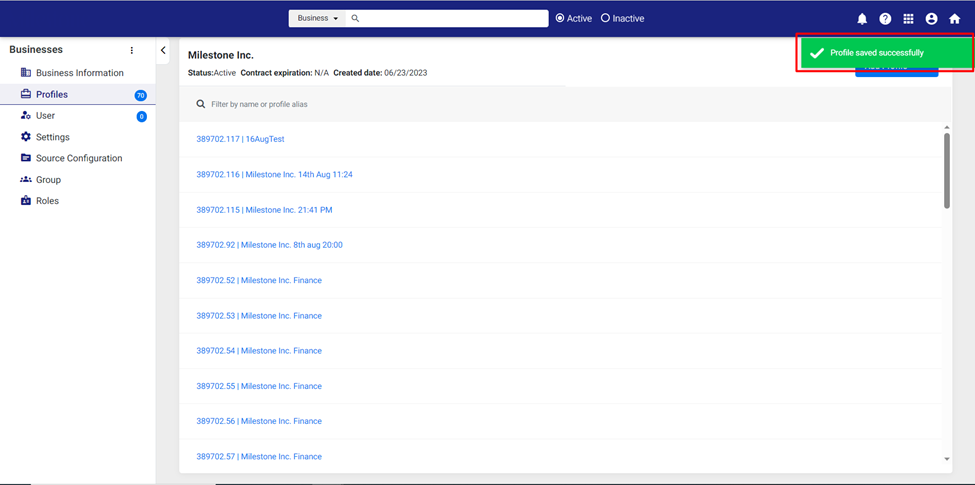
Task: Click the Created date 06/23/2023 text
Action: 380,73
